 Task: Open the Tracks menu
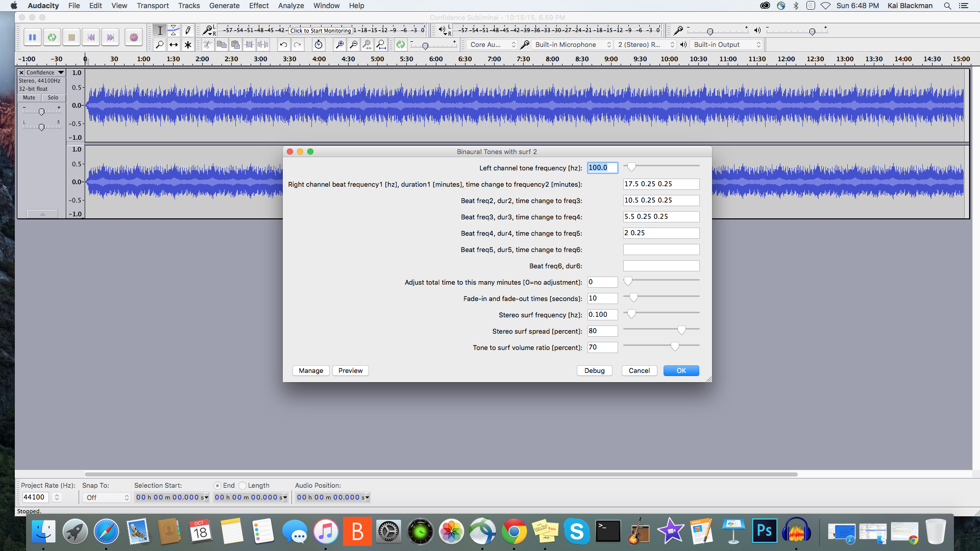point(189,6)
